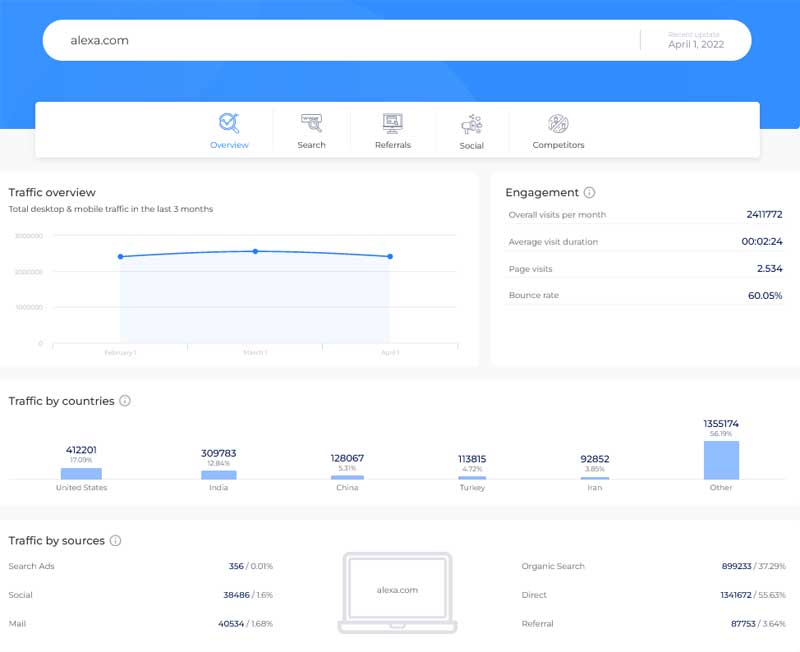This screenshot has height=652, width=800.
Task: Click the overall visits value 2411772
Action: pos(764,214)
